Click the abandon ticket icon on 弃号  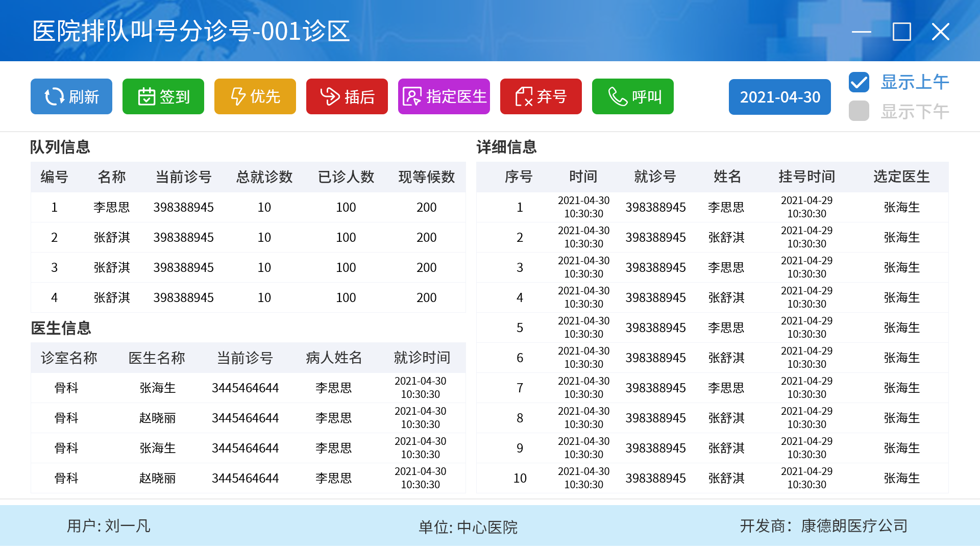point(524,96)
